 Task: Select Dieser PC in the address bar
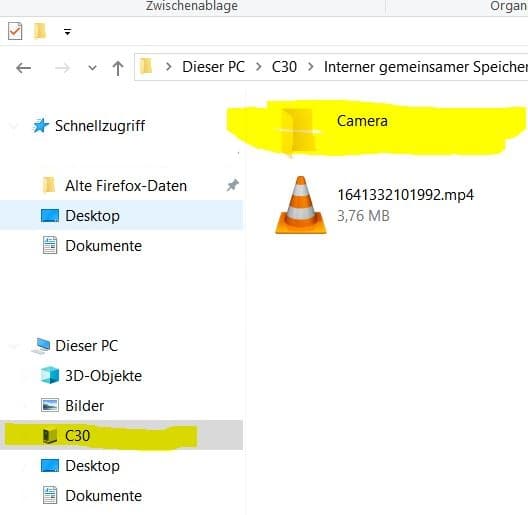click(213, 67)
